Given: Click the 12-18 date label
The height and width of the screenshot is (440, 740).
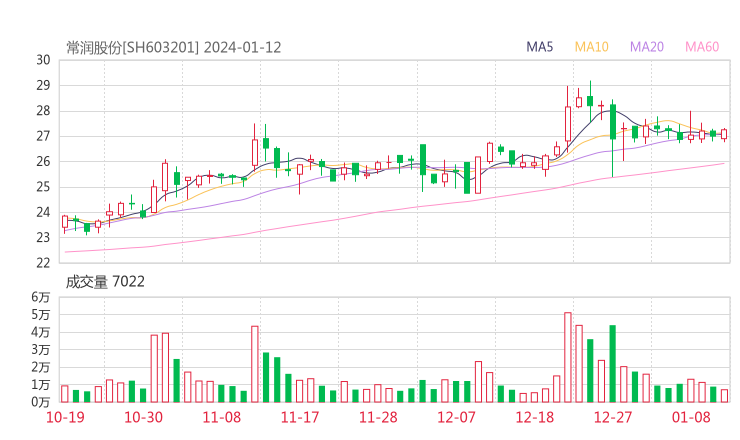Looking at the screenshot, I should [535, 417].
